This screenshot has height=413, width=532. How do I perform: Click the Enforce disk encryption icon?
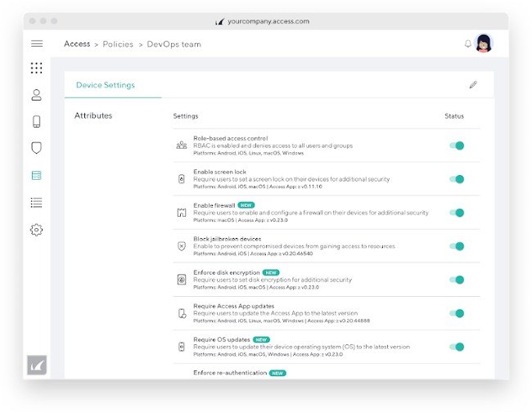click(x=182, y=280)
